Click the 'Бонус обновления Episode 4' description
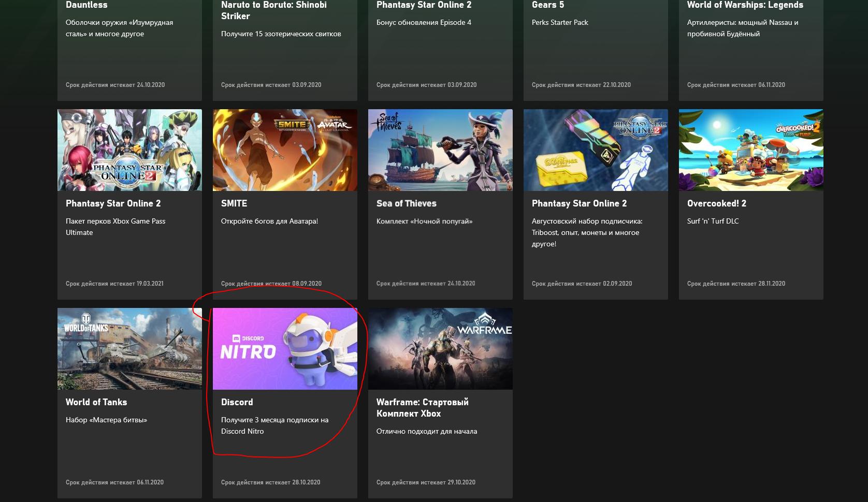This screenshot has width=868, height=502. (424, 23)
